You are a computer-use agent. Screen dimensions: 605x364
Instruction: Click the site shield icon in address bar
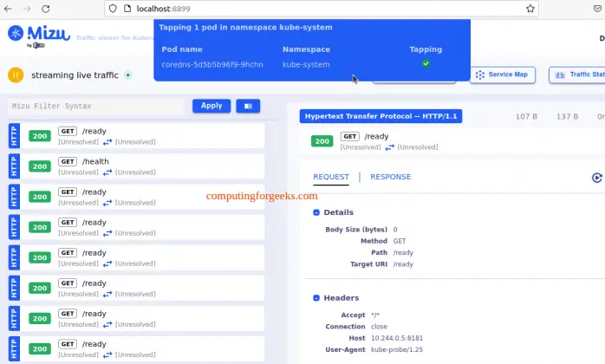click(113, 9)
